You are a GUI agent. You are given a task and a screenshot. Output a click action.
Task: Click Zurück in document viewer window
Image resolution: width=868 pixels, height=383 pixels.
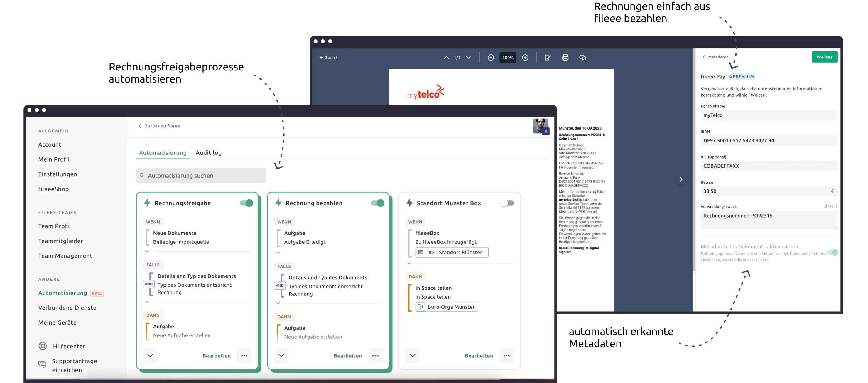[x=329, y=58]
